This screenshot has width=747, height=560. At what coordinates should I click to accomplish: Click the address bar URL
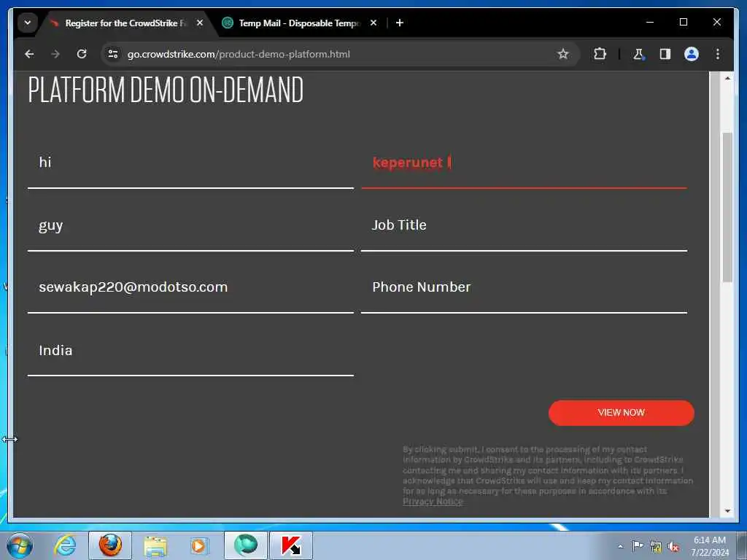[239, 54]
